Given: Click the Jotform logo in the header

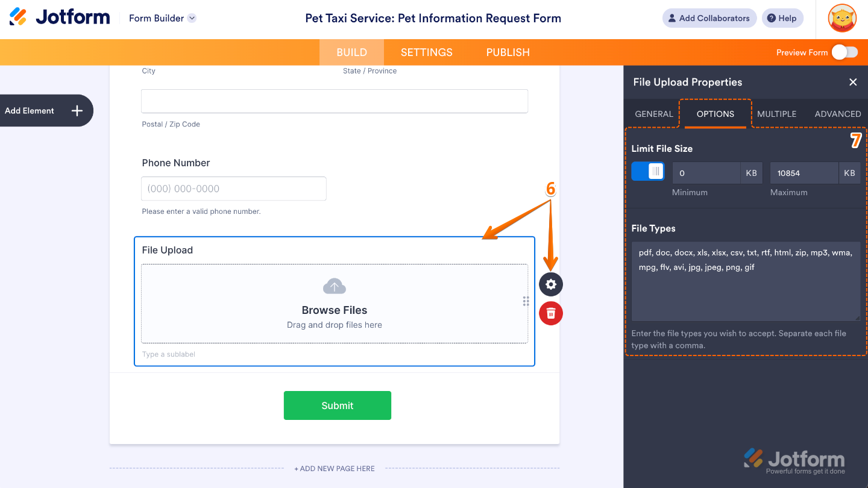Looking at the screenshot, I should click(60, 17).
